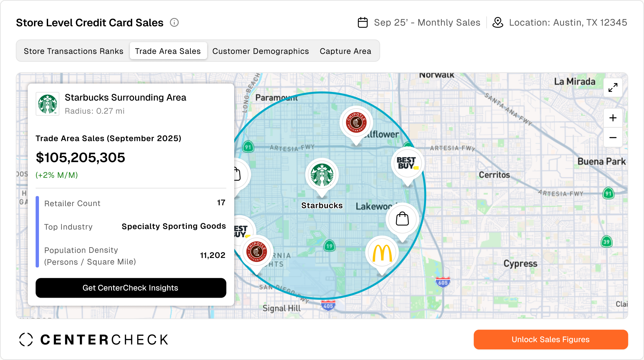Viewport: 644px width, 360px height.
Task: Click the calendar icon next to Sep 25'
Action: coord(363,23)
